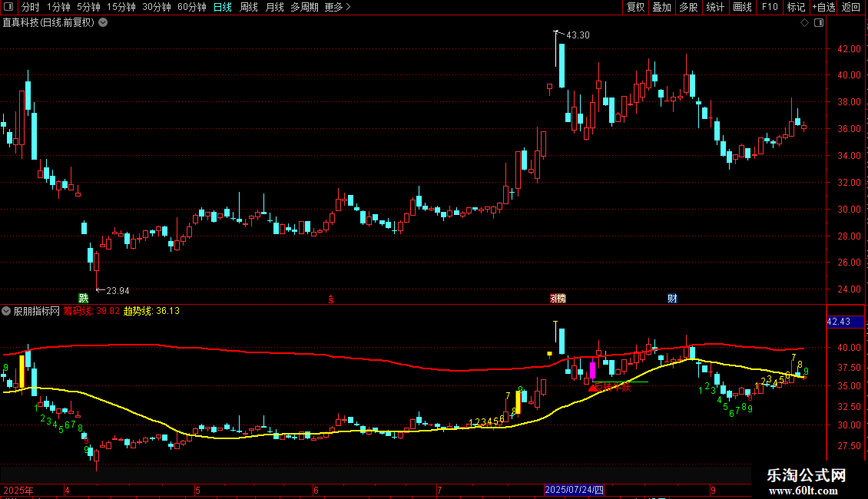Add stock to watchlist with +自选

point(823,7)
